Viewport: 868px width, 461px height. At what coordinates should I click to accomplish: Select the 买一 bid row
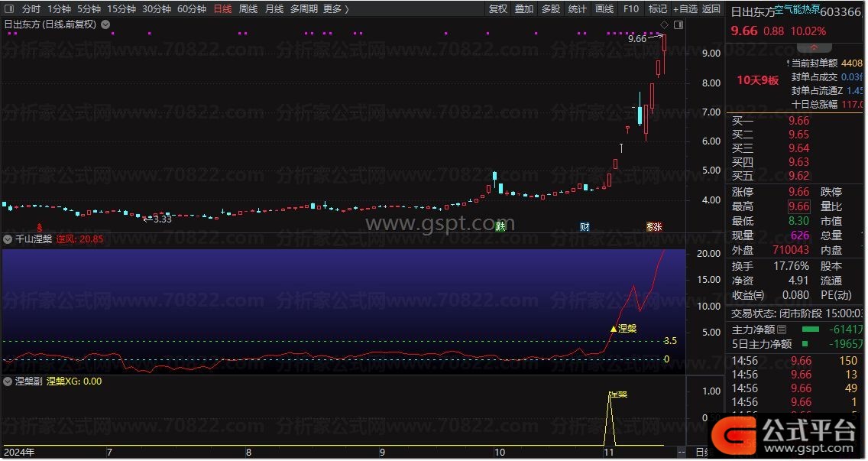pyautogui.click(x=796, y=121)
